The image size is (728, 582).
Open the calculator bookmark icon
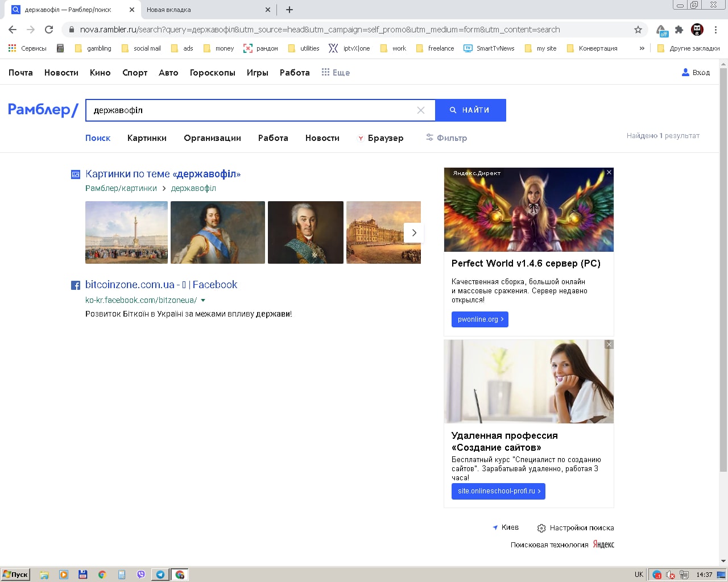[60, 48]
